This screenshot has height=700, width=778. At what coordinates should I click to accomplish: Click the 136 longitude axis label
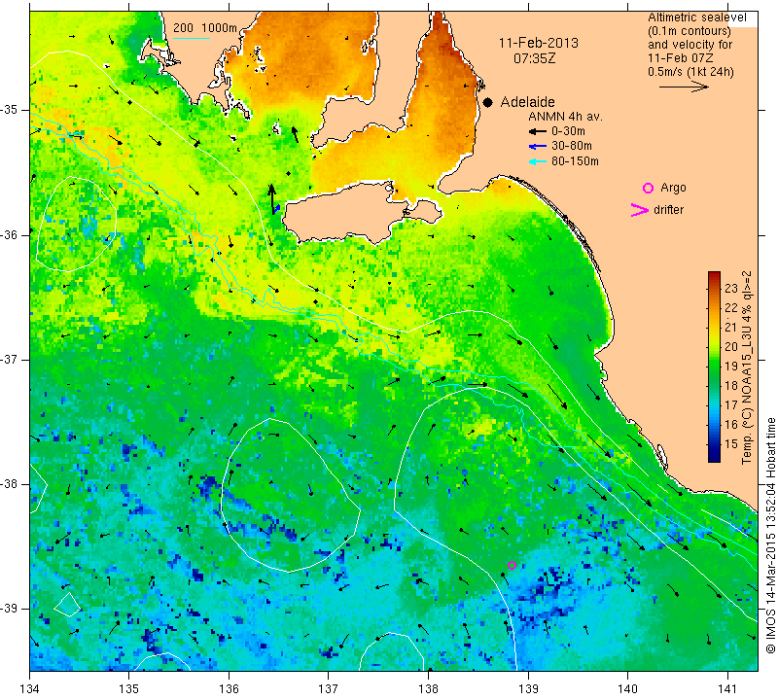coord(229,689)
